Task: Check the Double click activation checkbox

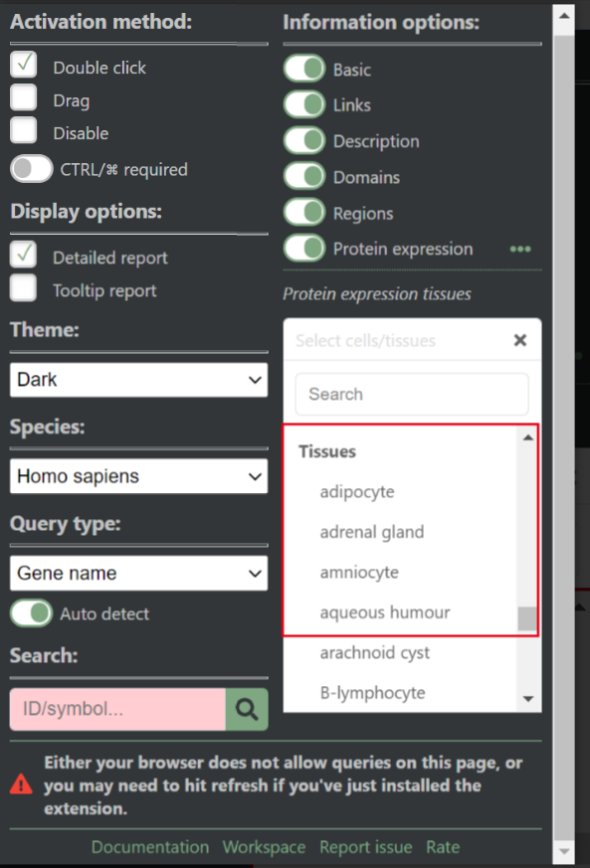Action: [23, 65]
